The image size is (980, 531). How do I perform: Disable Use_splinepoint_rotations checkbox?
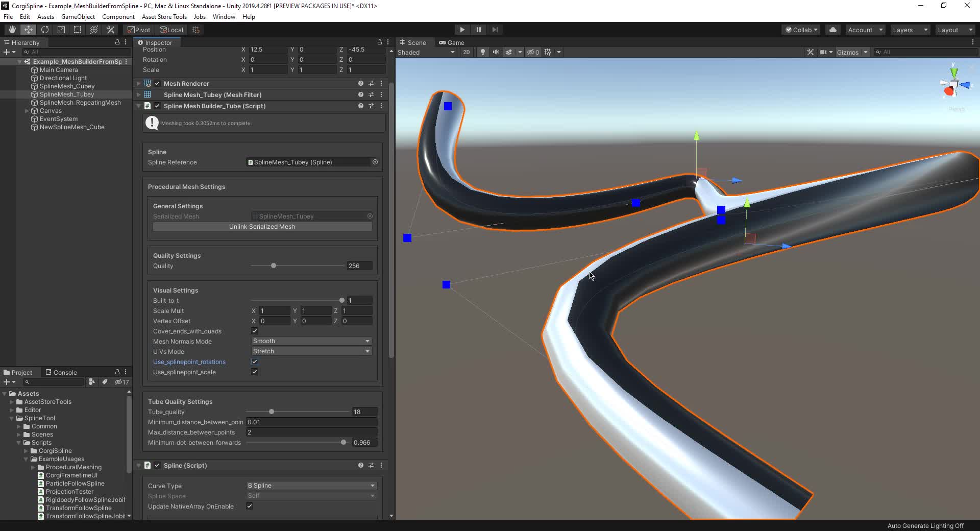point(255,361)
